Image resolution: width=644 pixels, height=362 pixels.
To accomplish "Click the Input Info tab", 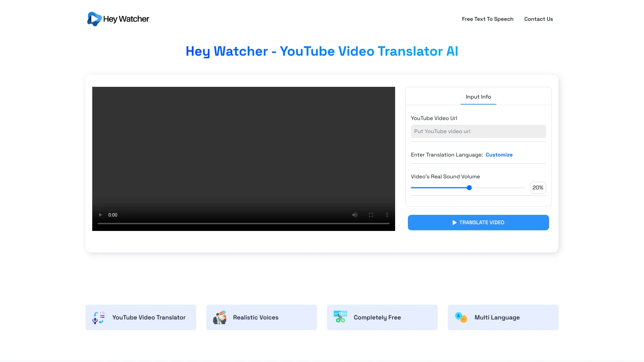I will pyautogui.click(x=478, y=96).
